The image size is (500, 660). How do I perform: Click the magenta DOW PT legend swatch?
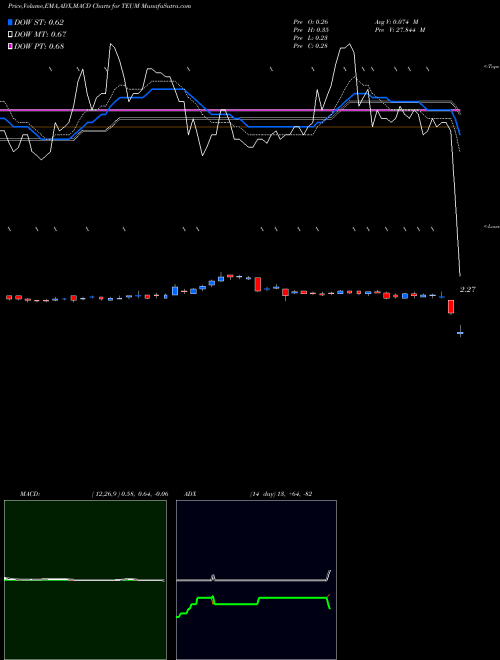pyautogui.click(x=10, y=46)
